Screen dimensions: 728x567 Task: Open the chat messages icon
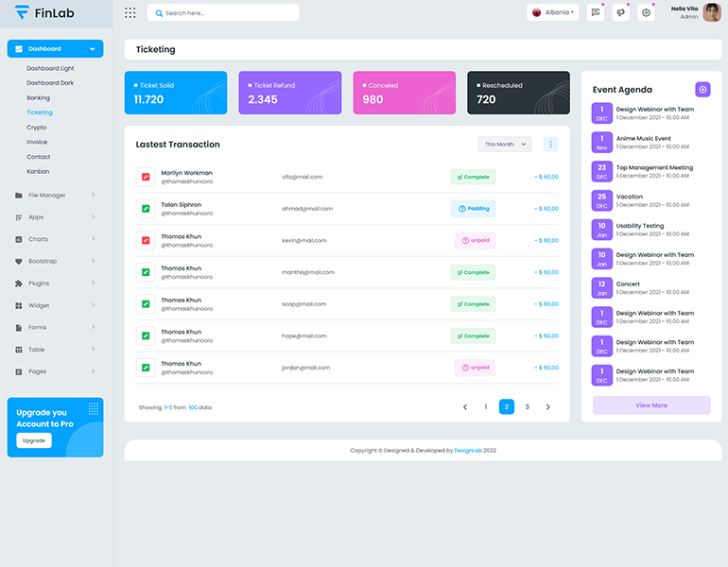click(595, 13)
